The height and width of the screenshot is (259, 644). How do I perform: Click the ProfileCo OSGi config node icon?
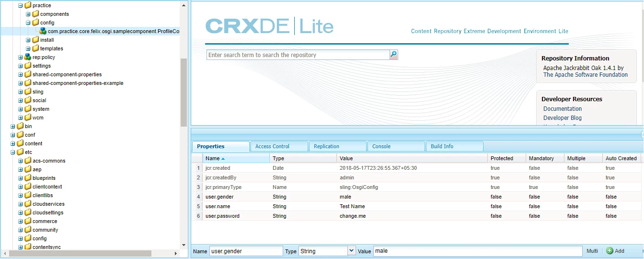(x=43, y=31)
